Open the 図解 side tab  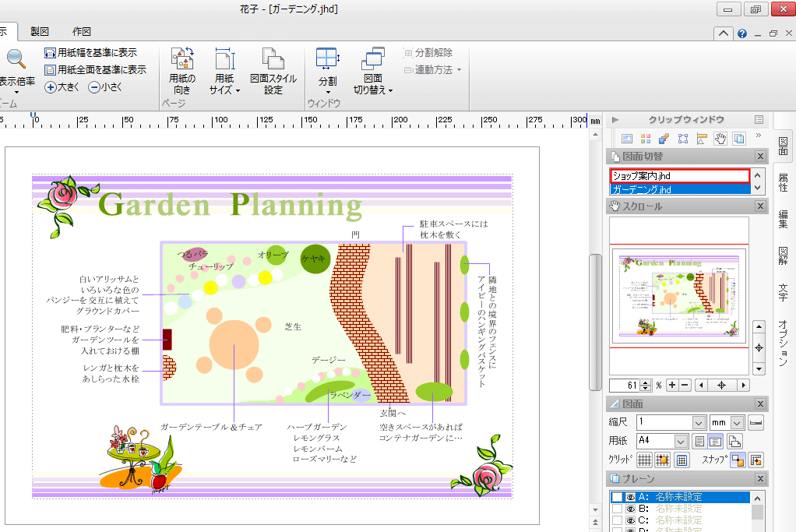click(783, 255)
